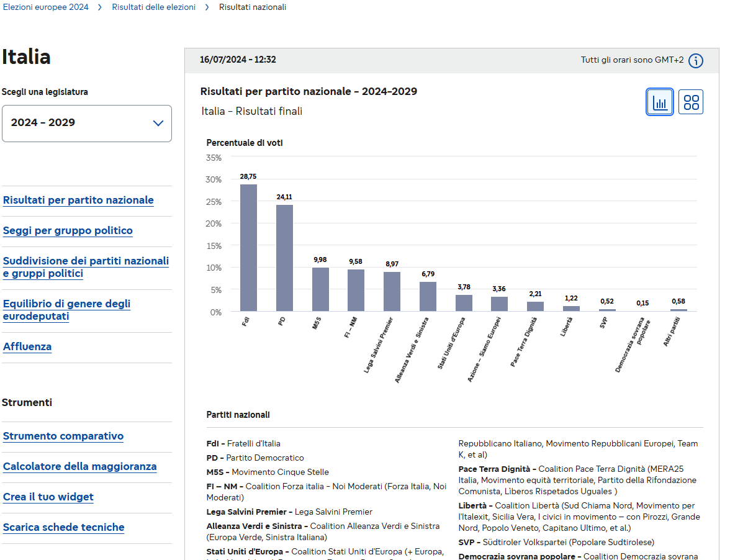Screen dimensions: 730x560
Task: Open the Affluenza page
Action: (27, 347)
